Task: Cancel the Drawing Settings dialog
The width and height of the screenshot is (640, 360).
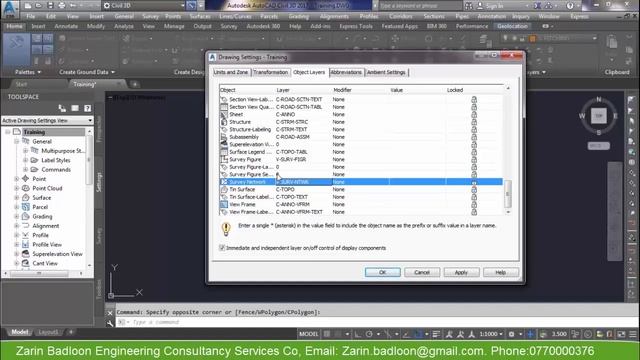Action: (x=422, y=272)
